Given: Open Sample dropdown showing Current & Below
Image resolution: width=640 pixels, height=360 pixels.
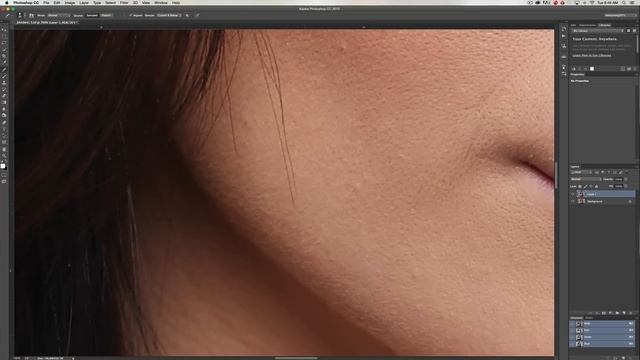Looking at the screenshot, I should coord(169,16).
